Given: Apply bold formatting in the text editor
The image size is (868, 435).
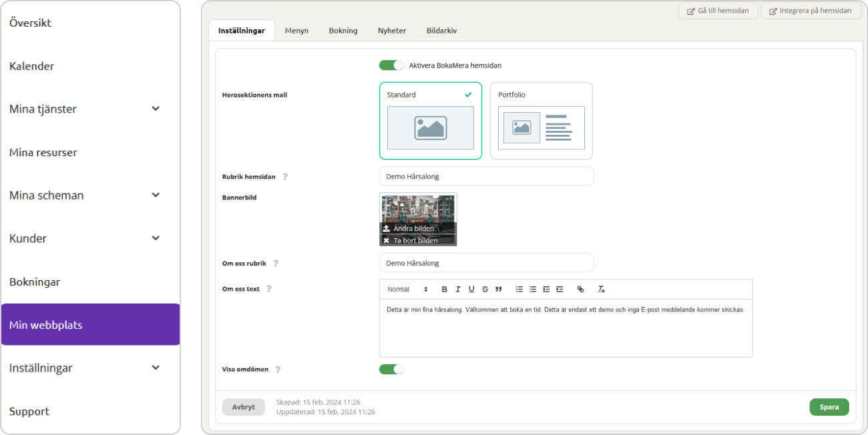Looking at the screenshot, I should (x=445, y=290).
